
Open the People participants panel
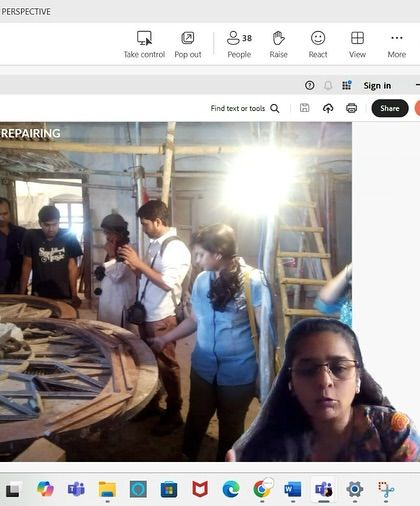tap(239, 45)
